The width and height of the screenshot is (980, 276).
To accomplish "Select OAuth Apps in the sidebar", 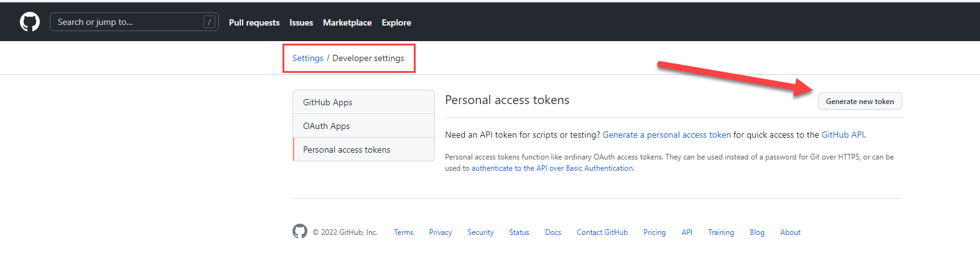I will [x=327, y=126].
